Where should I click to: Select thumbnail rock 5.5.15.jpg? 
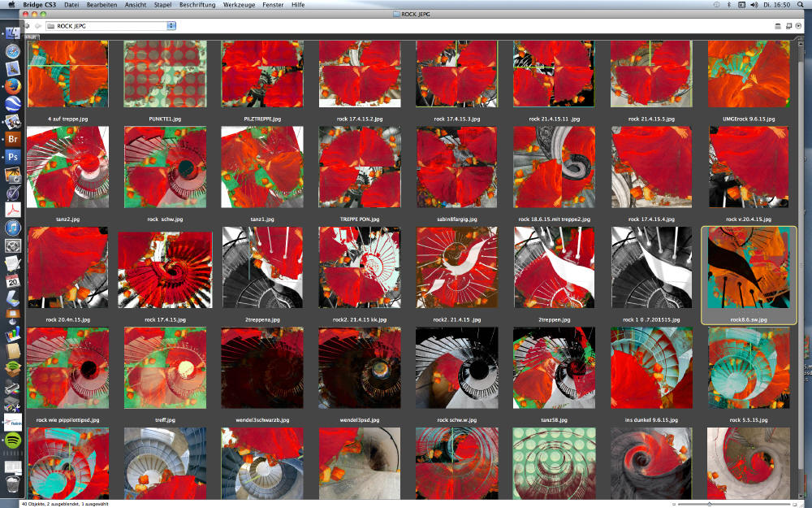pos(749,368)
